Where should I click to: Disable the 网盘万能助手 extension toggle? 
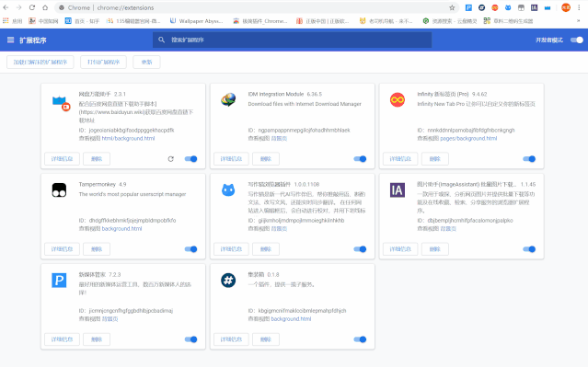190,159
